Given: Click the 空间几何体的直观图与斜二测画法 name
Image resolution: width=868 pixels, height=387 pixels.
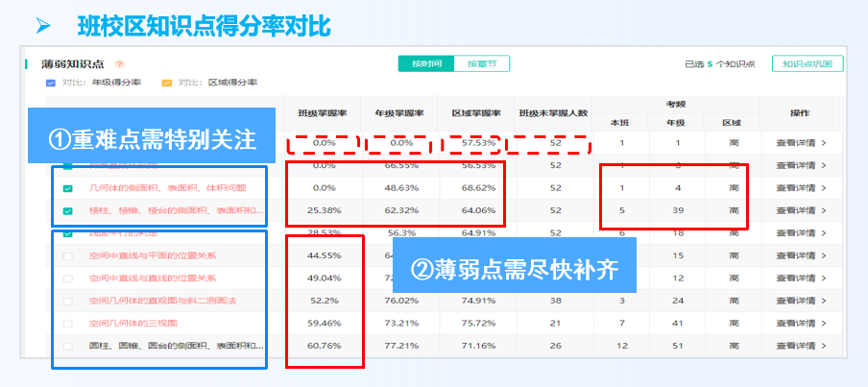Looking at the screenshot, I should (163, 302).
